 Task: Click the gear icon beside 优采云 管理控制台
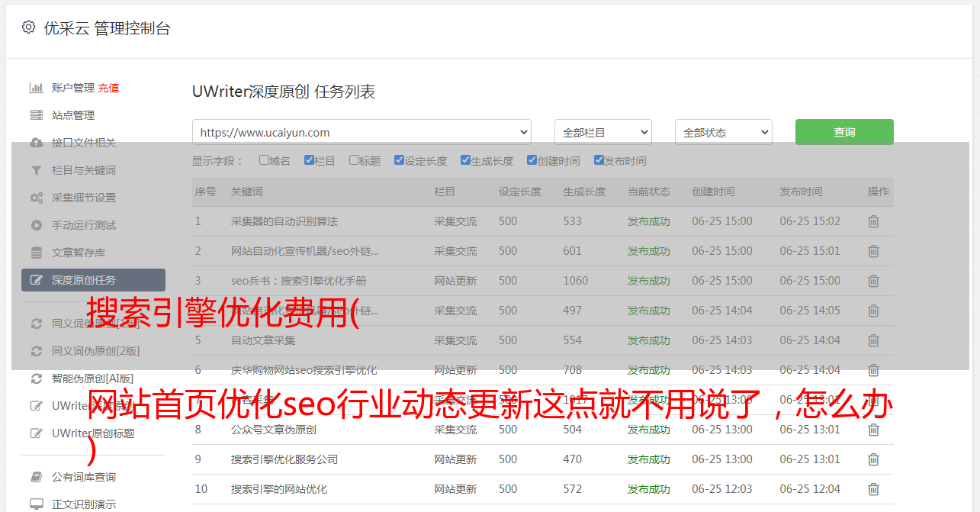(28, 27)
